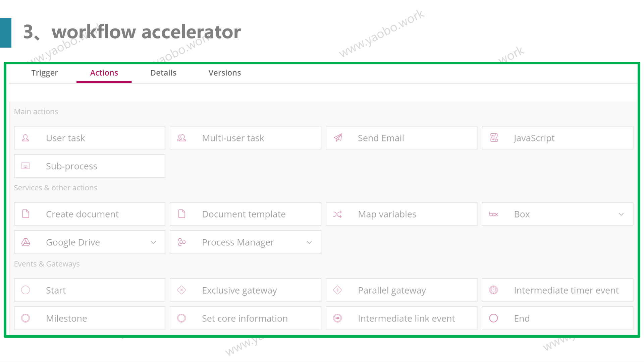Expand the Box service dropdown arrow
Screen dimensions: 644x362
621,214
